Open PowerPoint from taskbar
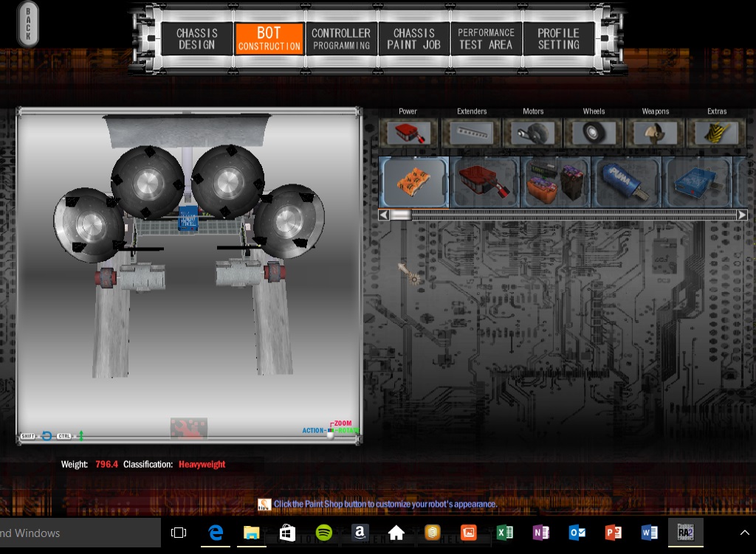This screenshot has width=756, height=554. point(614,533)
